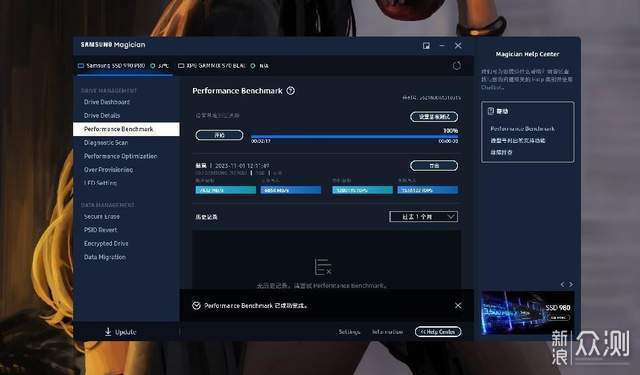Open Diagnostic Scan page
The image size is (640, 375).
tap(106, 142)
